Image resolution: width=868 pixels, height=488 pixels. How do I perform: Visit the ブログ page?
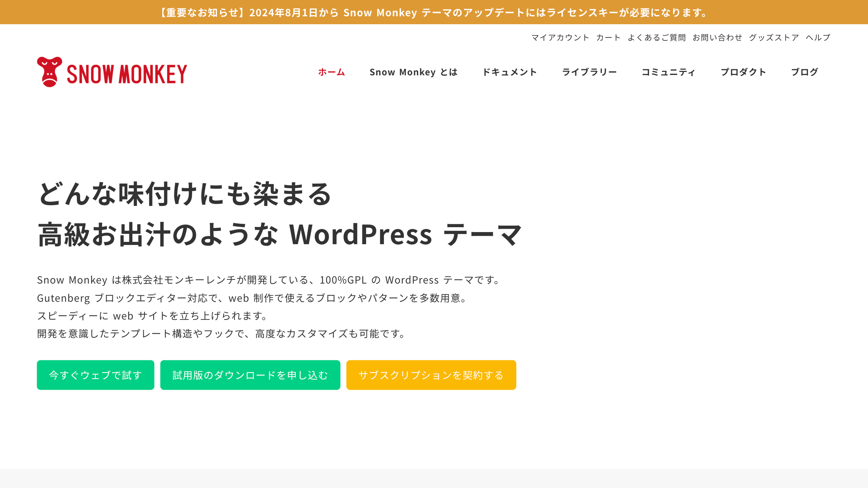[x=804, y=72]
